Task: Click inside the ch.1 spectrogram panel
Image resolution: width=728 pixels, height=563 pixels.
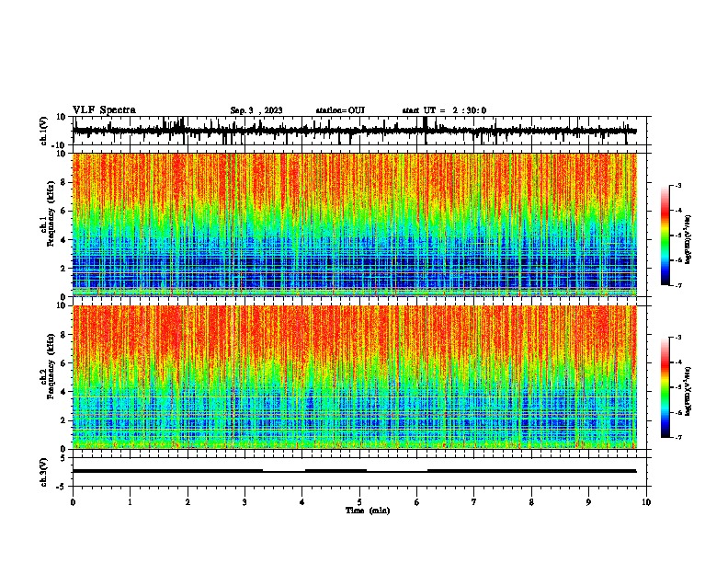Action: [x=354, y=224]
